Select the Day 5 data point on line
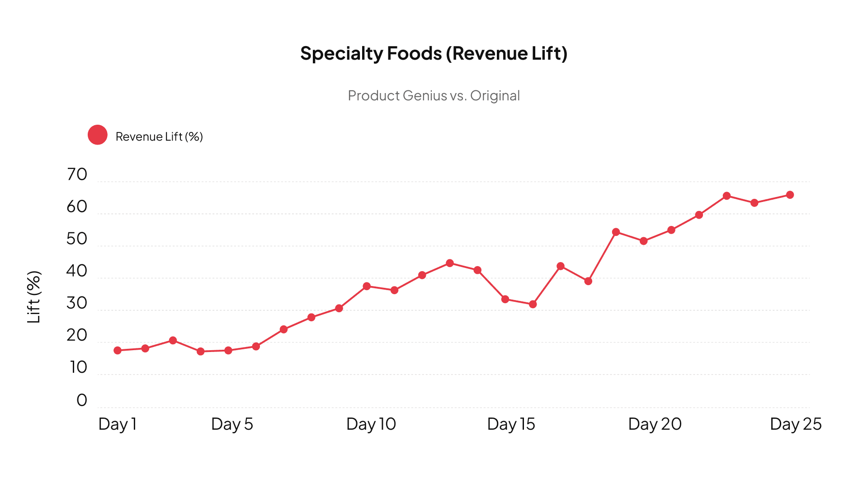 pos(228,351)
